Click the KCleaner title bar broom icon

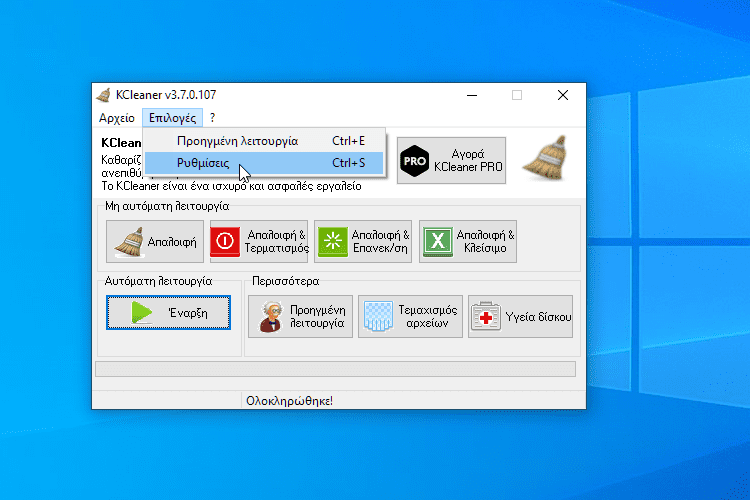pos(103,95)
